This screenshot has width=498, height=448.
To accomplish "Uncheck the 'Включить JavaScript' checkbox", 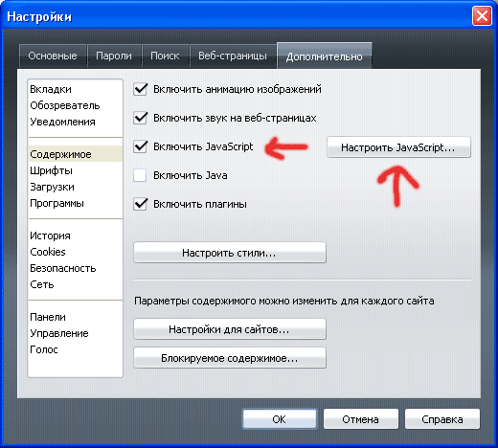I will coord(140,146).
